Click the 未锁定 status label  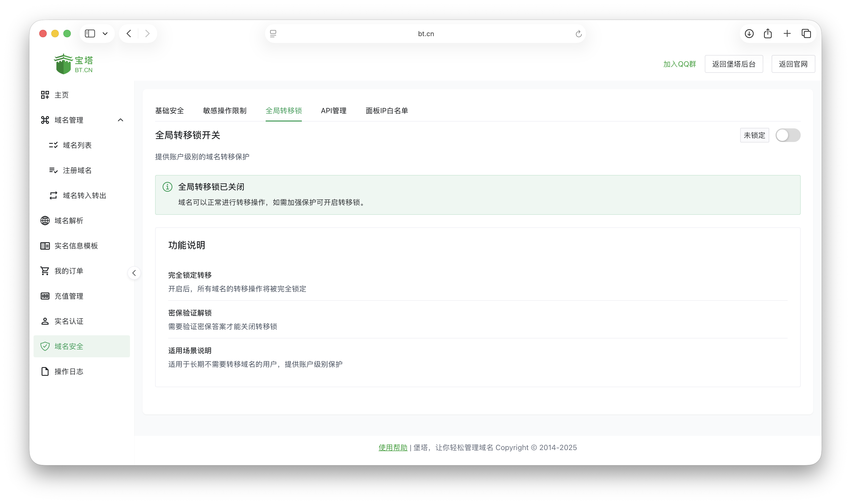pos(754,135)
